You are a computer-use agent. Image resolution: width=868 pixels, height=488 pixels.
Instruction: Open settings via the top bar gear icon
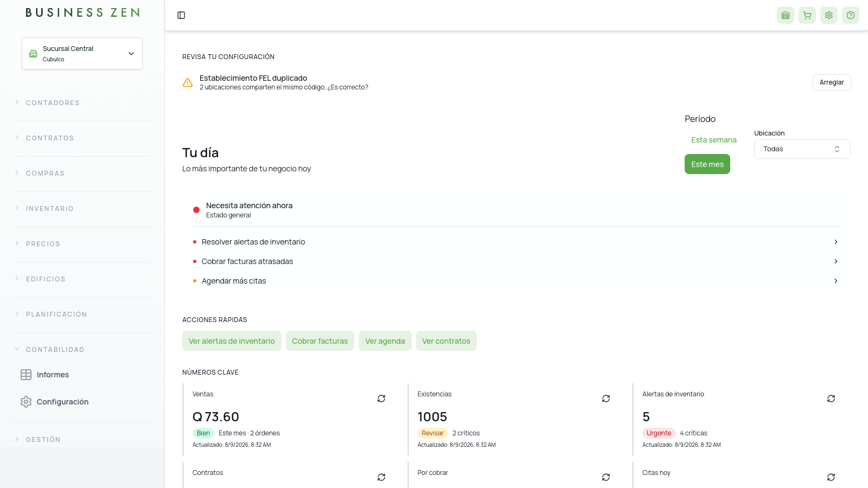(829, 15)
